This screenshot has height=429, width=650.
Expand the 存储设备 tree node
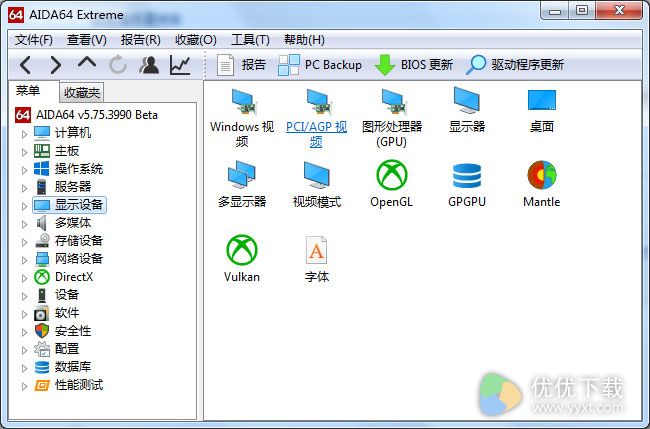(24, 242)
